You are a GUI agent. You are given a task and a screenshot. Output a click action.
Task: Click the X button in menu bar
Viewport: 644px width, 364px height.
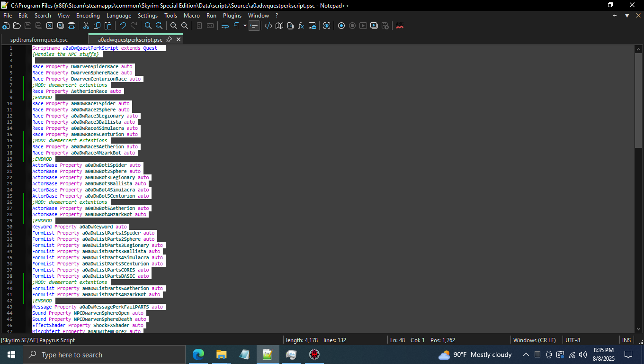click(637, 16)
